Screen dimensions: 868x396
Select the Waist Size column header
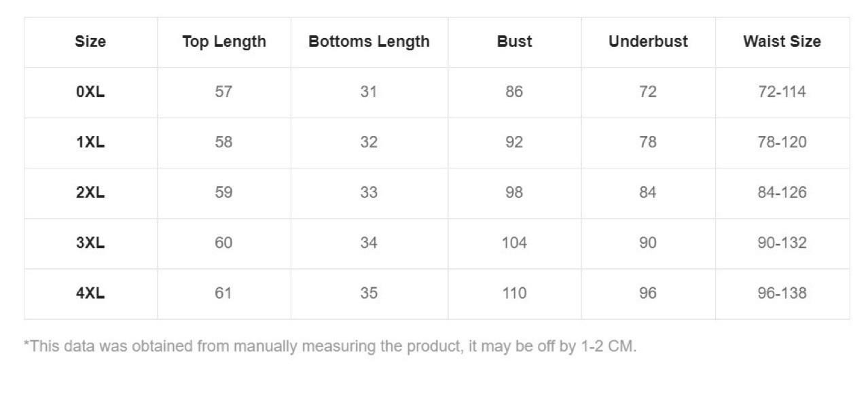coord(782,41)
